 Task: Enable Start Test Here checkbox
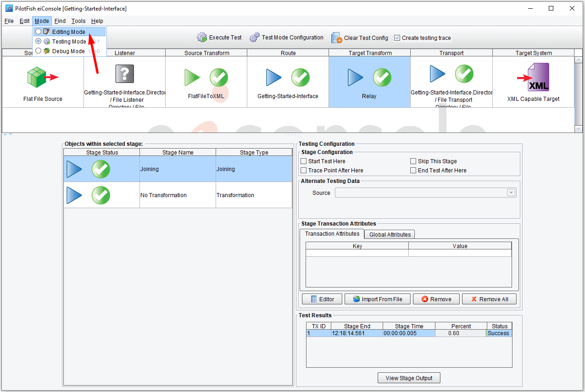(304, 161)
